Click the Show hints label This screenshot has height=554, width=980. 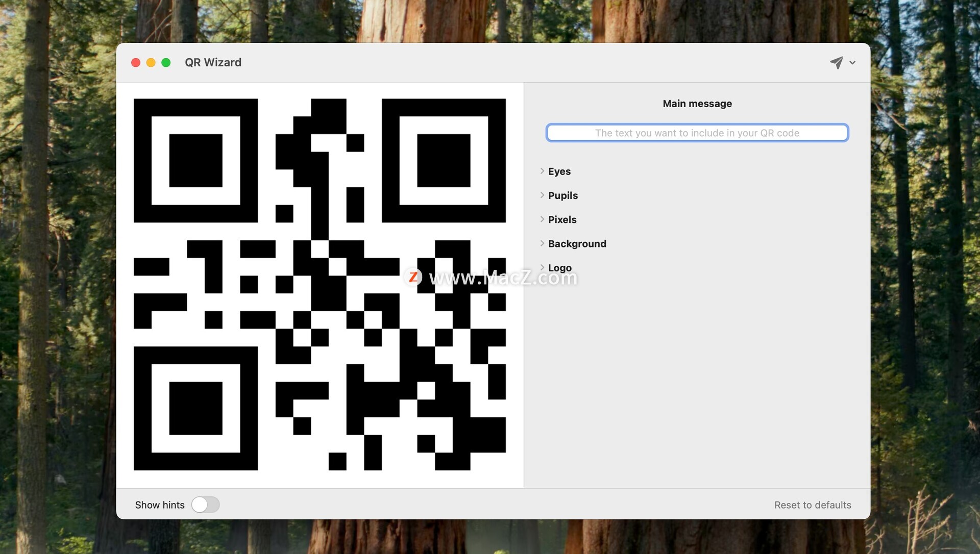point(160,505)
